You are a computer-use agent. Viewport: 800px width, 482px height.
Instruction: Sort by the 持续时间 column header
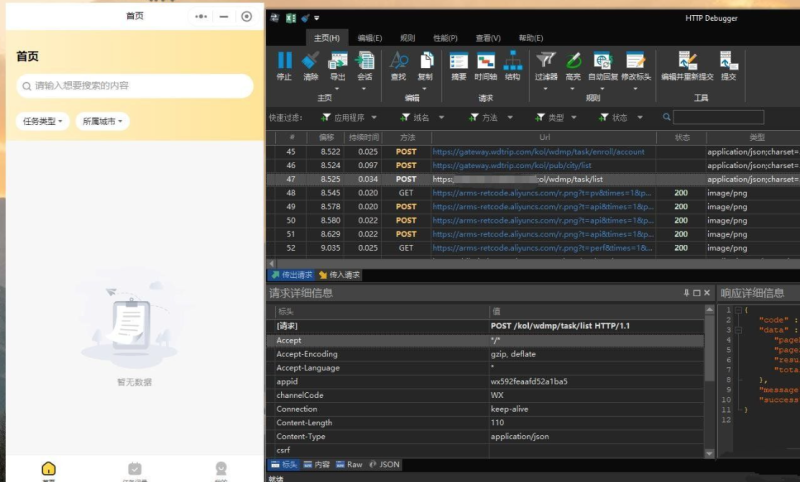click(364, 138)
